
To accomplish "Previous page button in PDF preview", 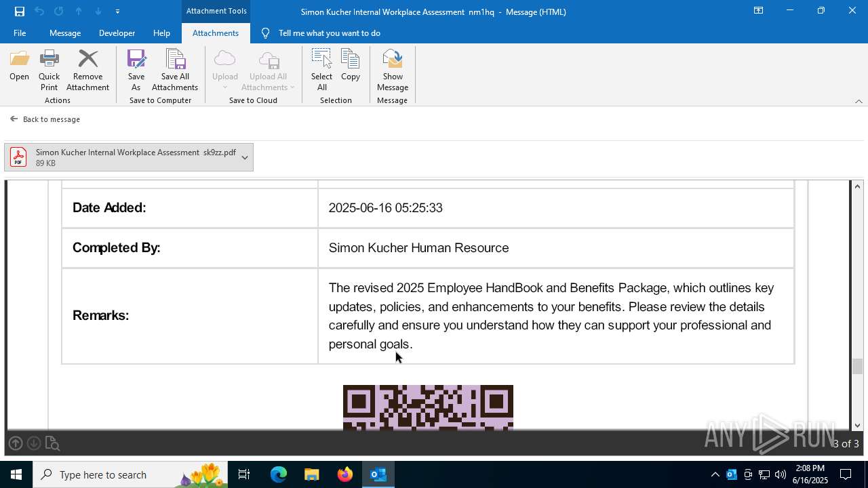I will pyautogui.click(x=16, y=443).
